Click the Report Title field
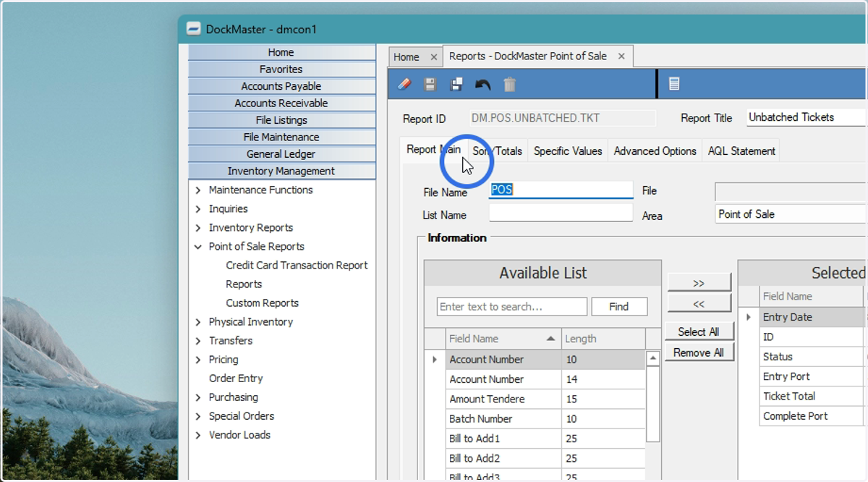 point(806,117)
